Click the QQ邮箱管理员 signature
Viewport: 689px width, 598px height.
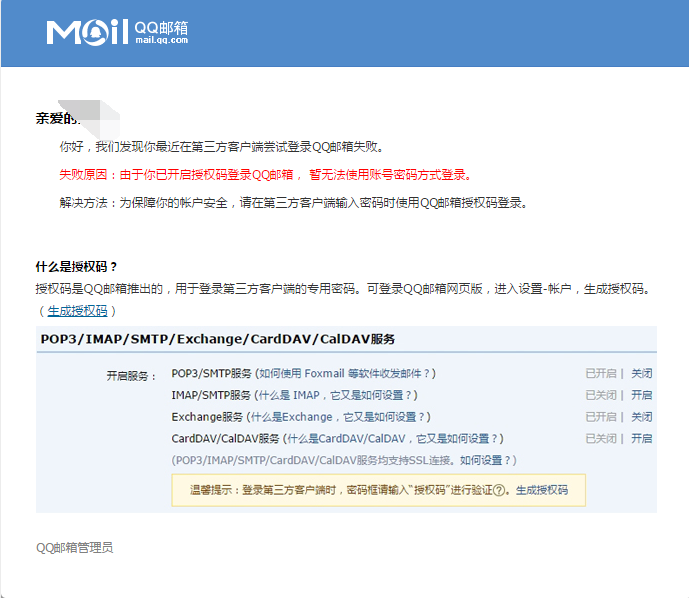pos(74,547)
